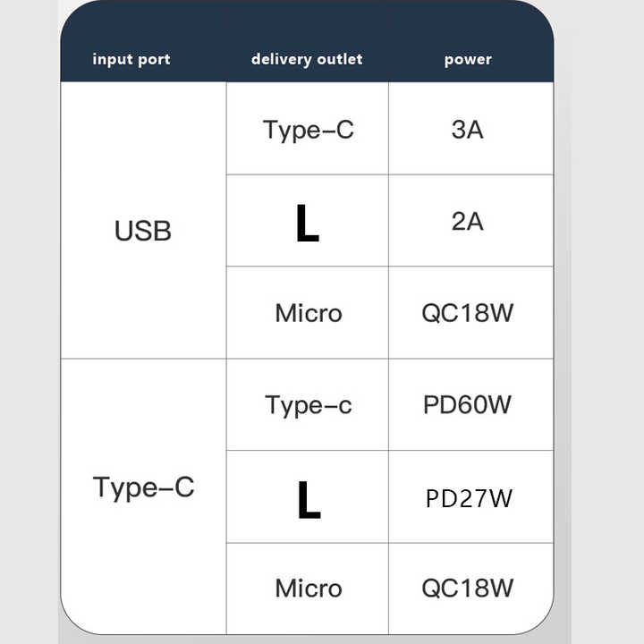644x644 pixels.
Task: Click the blank space below the USB label
Action: [143, 300]
